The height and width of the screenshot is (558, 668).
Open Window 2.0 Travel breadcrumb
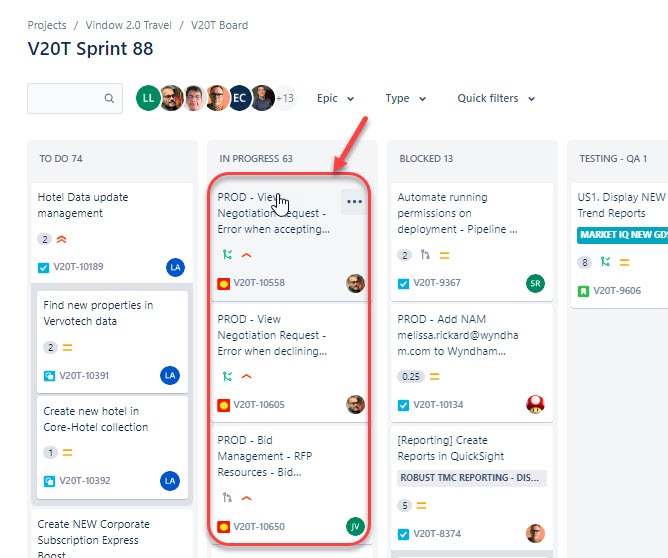[128, 25]
